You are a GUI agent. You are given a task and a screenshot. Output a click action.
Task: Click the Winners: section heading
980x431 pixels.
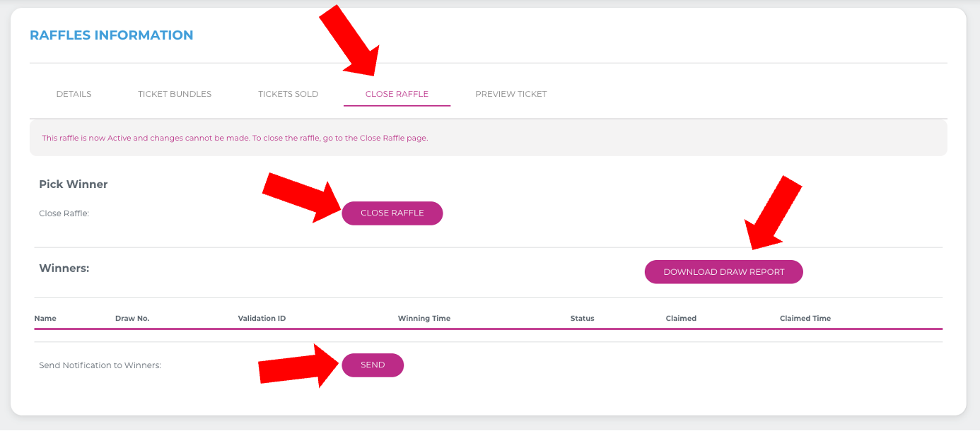pos(64,268)
